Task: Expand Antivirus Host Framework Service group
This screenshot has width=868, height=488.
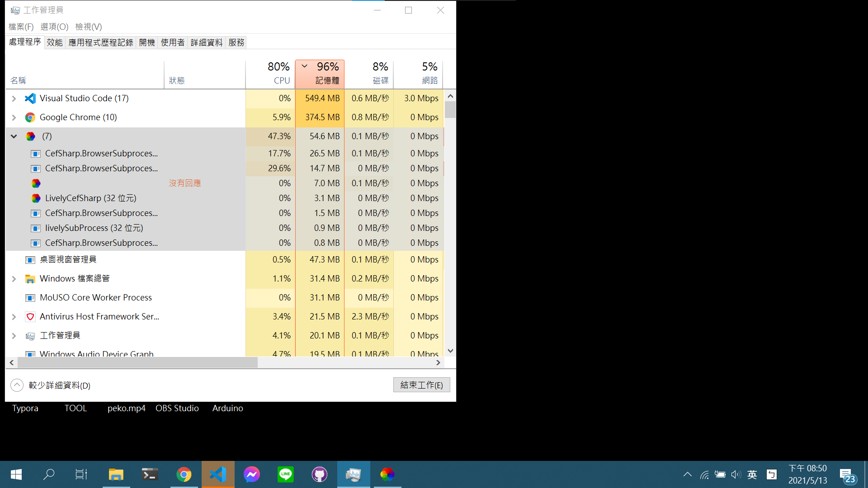Action: click(x=14, y=317)
